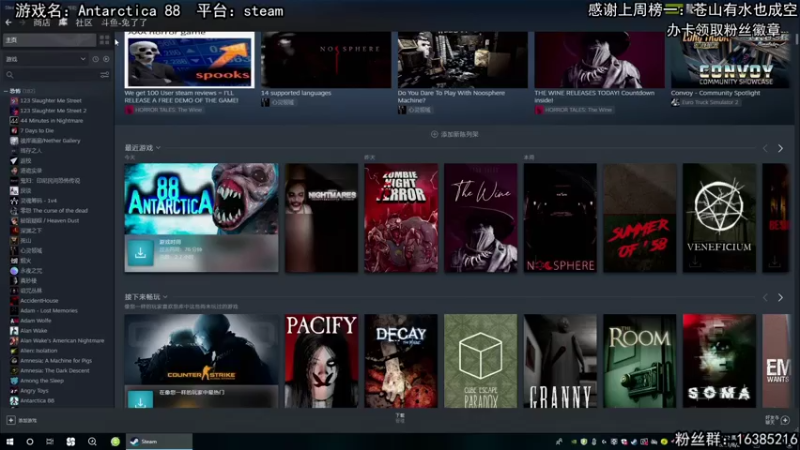Open the Library tab
This screenshot has height=450, width=800.
pos(63,23)
